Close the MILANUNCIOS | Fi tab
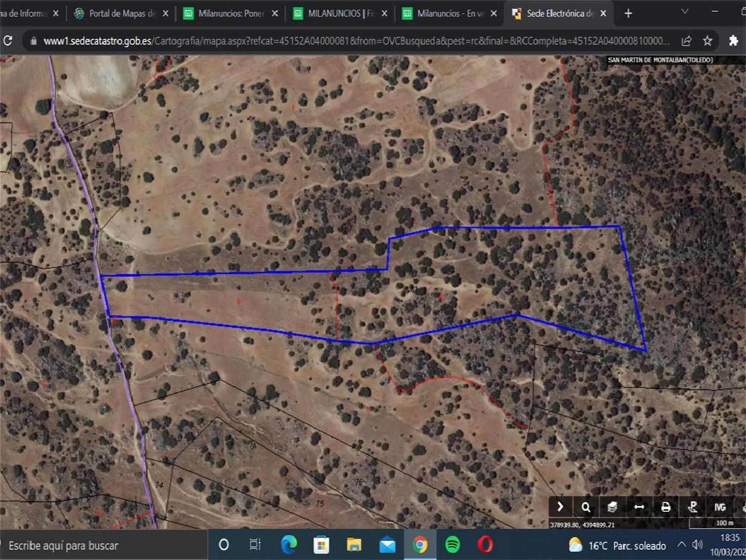The image size is (746, 560). tap(384, 14)
